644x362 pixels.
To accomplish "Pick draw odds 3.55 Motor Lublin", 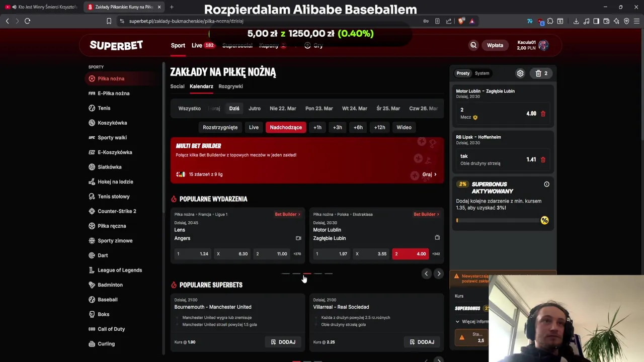I will pos(372,254).
